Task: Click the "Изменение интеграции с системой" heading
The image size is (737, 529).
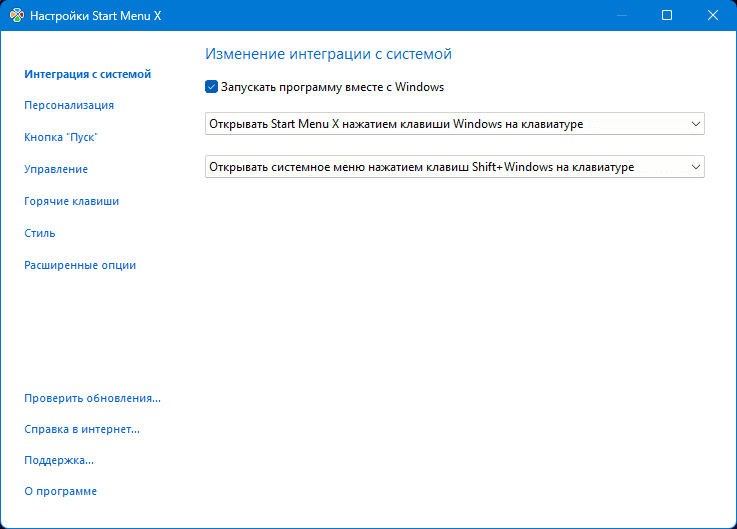Action: click(x=329, y=54)
